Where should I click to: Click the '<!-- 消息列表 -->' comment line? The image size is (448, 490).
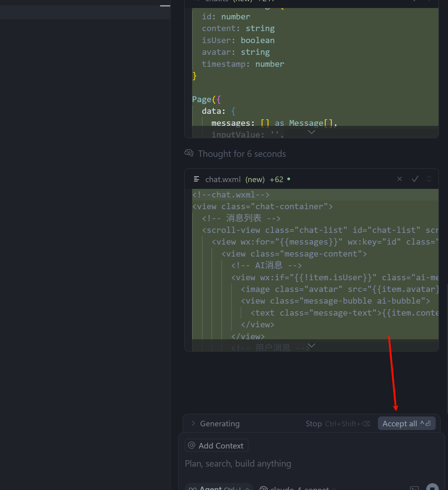pyautogui.click(x=241, y=218)
